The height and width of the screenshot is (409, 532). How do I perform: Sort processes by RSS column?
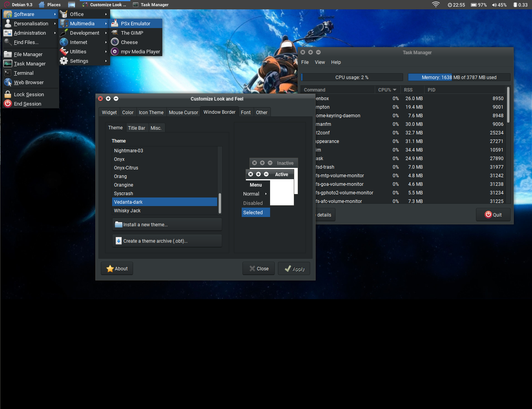[x=413, y=90]
